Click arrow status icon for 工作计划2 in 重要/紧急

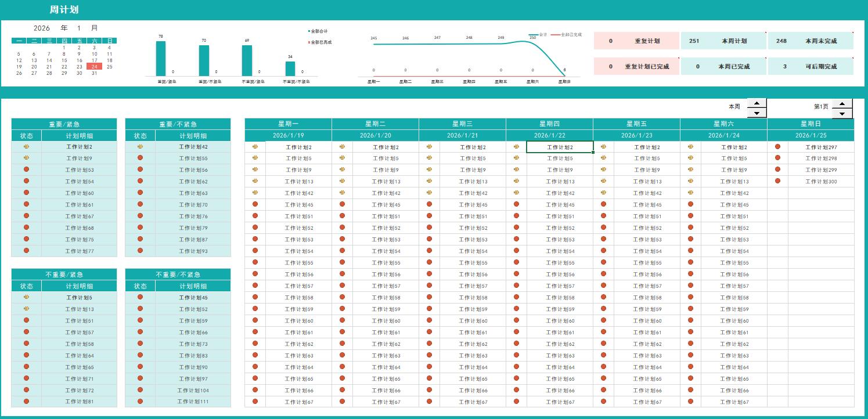pos(26,147)
